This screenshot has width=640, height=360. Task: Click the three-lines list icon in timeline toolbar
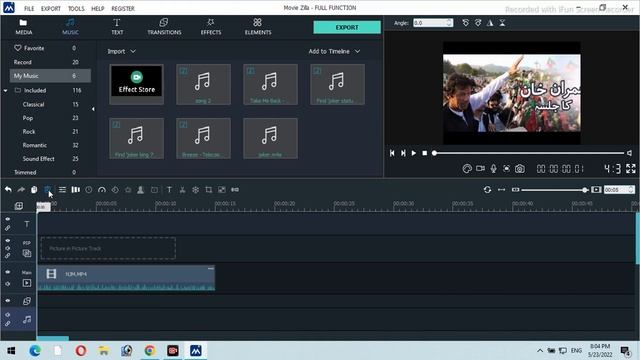point(62,190)
